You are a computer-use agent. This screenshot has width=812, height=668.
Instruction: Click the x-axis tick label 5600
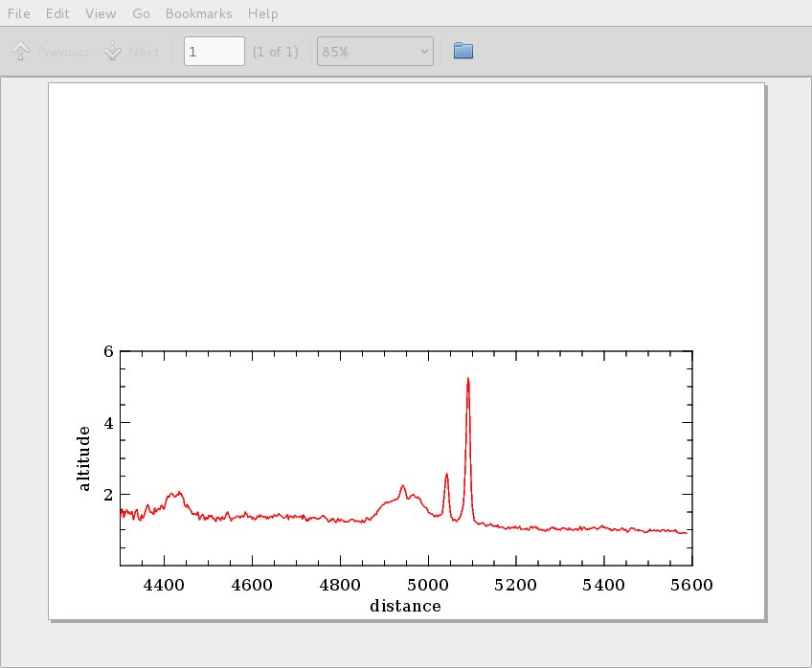[691, 585]
